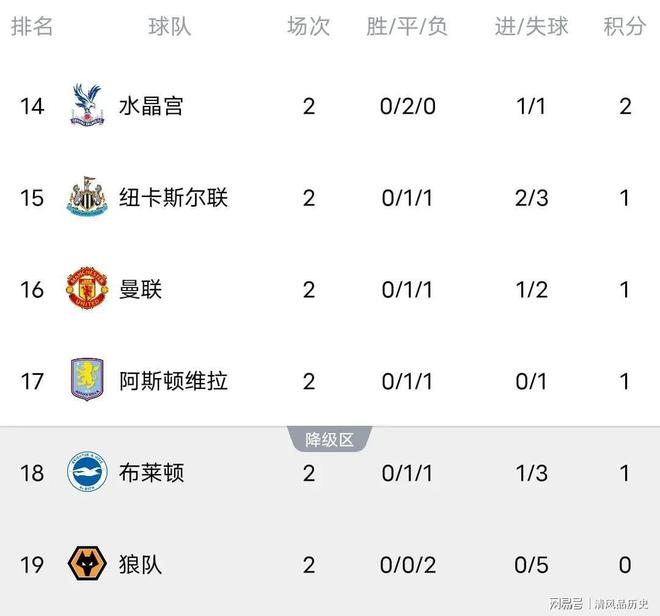Click the 球队 column header
Image resolution: width=660 pixels, height=616 pixels.
click(171, 27)
